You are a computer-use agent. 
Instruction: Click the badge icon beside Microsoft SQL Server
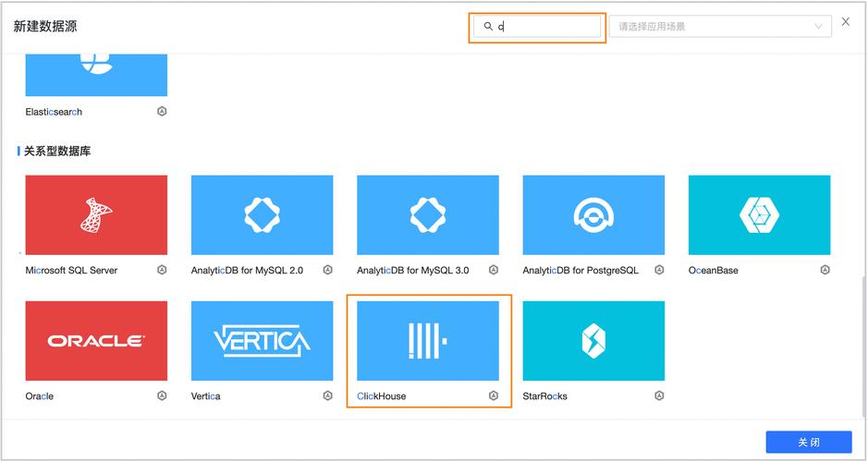click(162, 270)
